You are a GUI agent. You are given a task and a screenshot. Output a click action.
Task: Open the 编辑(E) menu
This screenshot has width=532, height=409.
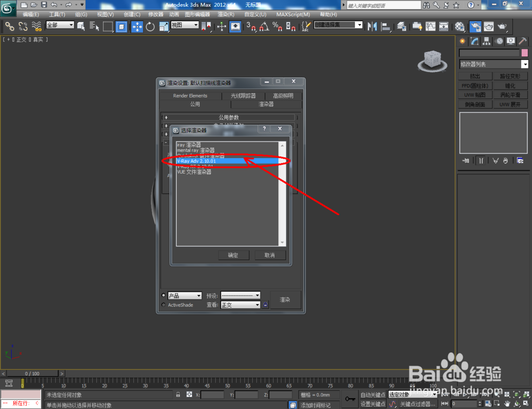tap(30, 14)
